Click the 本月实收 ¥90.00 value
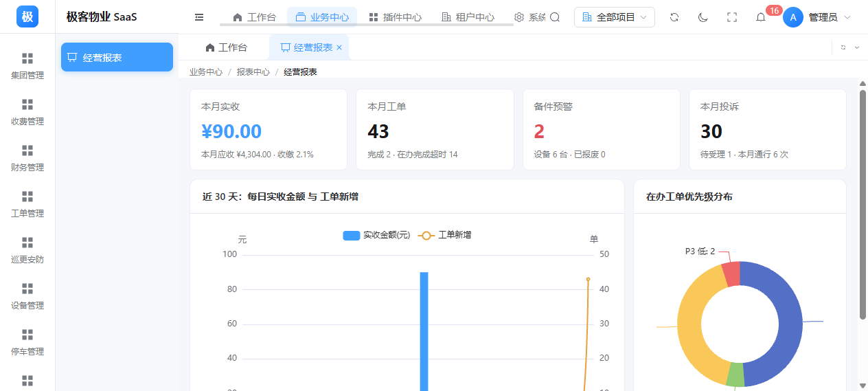Viewport: 868px width, 391px height. (231, 131)
